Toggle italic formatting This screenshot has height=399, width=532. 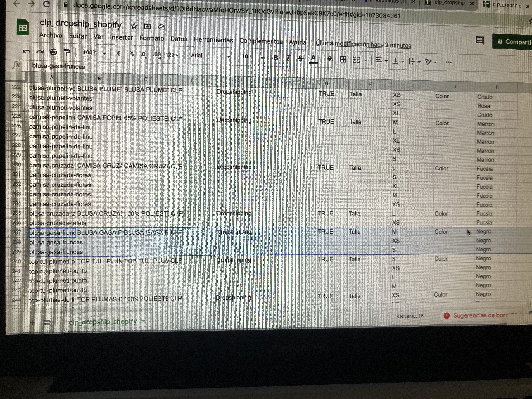click(288, 58)
